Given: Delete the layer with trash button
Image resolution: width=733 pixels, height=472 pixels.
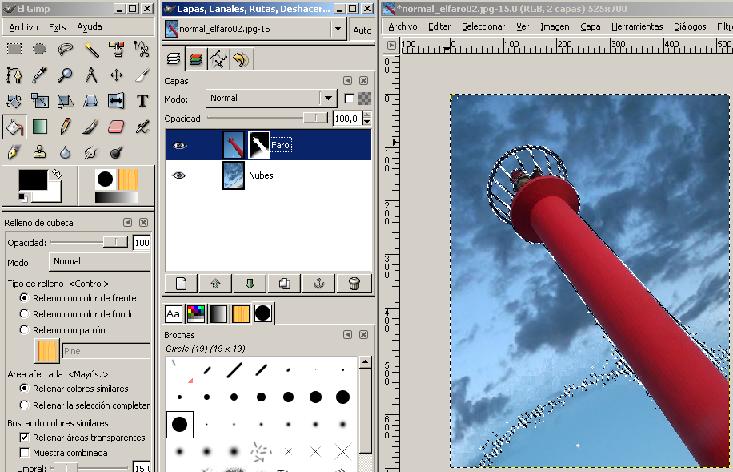Looking at the screenshot, I should tap(354, 283).
